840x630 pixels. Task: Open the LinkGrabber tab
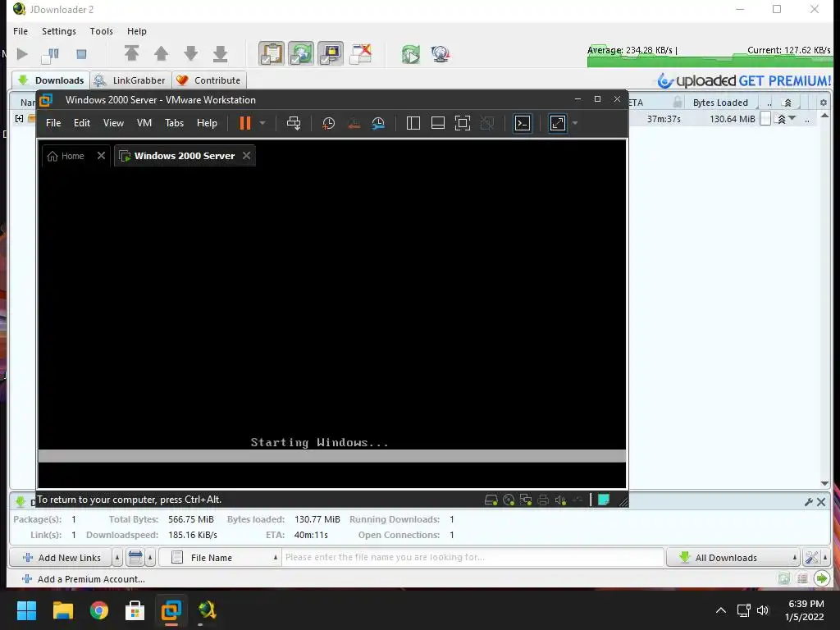[x=130, y=80]
